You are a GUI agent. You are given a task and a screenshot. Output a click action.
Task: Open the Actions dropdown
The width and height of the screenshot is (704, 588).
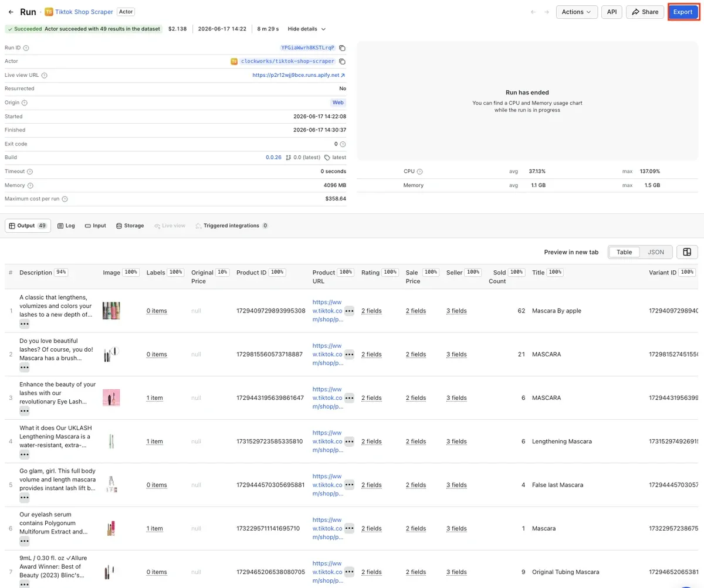point(577,12)
